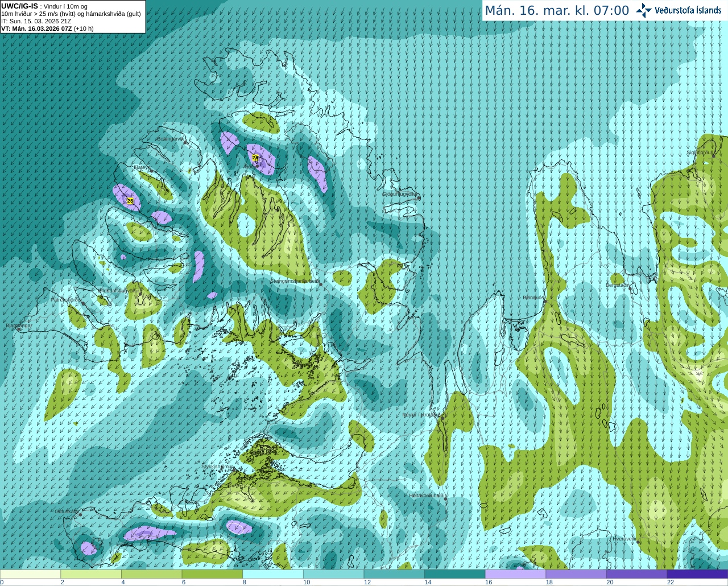Click the 'UWC/IG-IS' model name text
Viewport: 728px width, 586px height.
pos(19,6)
